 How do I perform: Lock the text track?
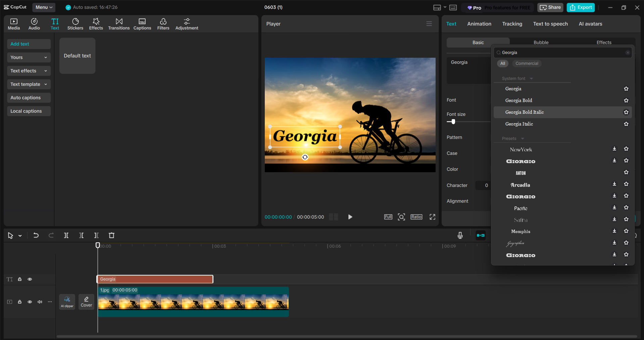coord(20,279)
